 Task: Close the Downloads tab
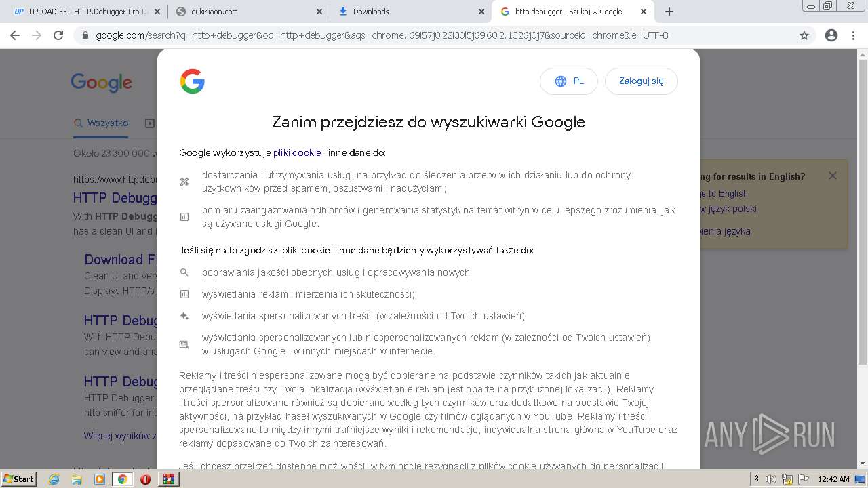(x=481, y=12)
